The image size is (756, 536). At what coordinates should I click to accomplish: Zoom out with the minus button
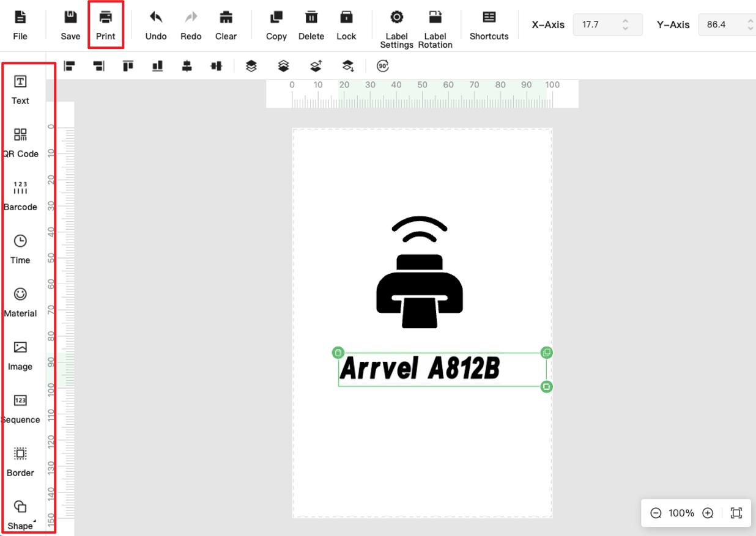pyautogui.click(x=656, y=513)
